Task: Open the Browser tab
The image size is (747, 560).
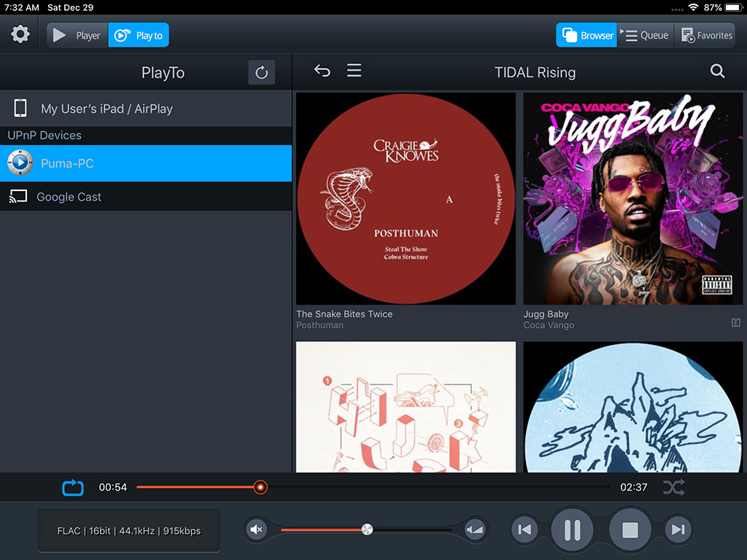Action: [x=587, y=35]
